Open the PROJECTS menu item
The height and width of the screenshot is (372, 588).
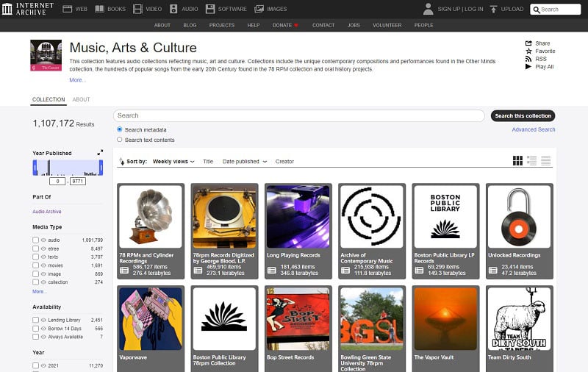(222, 25)
